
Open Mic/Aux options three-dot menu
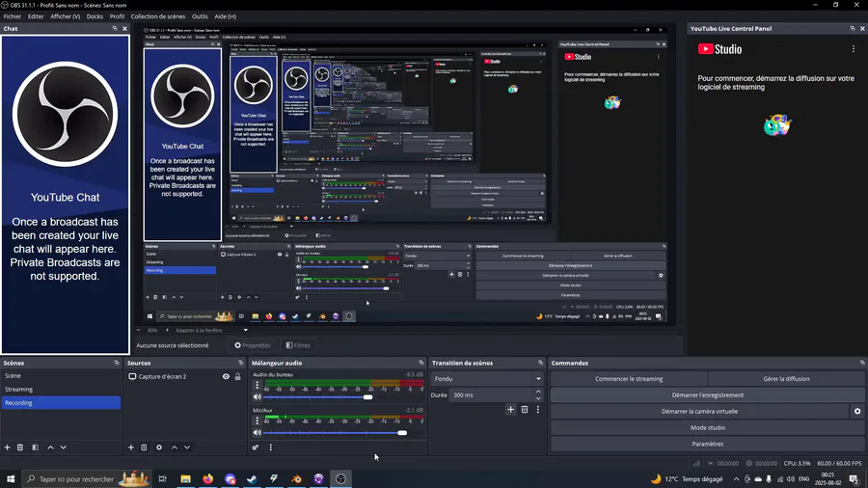coord(257,420)
